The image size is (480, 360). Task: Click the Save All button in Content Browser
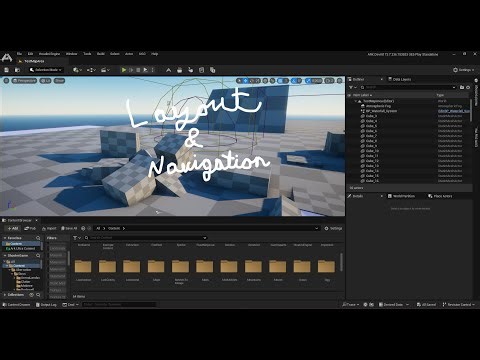(x=69, y=228)
